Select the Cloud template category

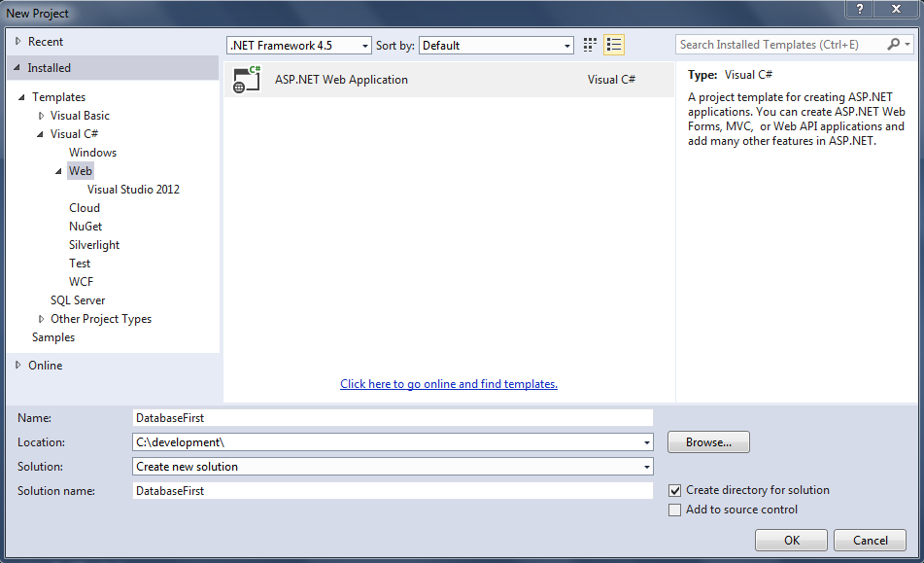click(x=85, y=208)
